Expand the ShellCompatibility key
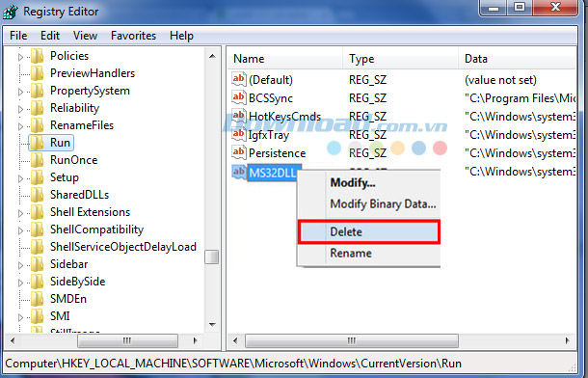This screenshot has width=588, height=378. point(20,230)
